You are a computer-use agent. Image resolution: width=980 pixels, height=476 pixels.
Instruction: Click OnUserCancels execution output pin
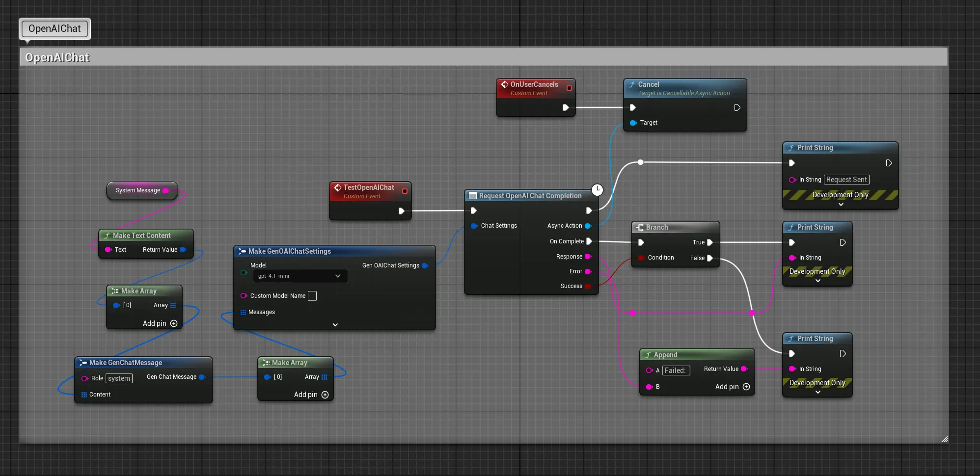[566, 107]
